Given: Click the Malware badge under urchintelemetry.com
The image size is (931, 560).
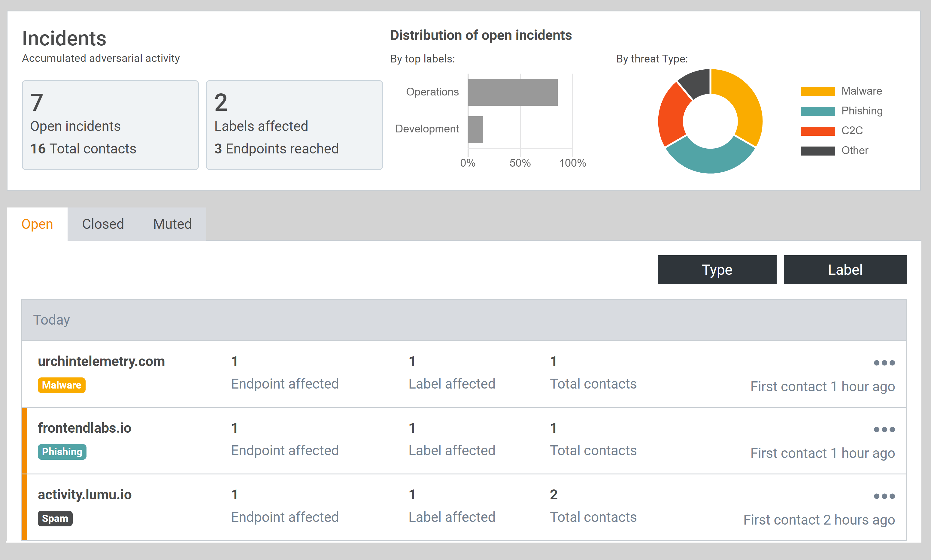Looking at the screenshot, I should point(62,385).
